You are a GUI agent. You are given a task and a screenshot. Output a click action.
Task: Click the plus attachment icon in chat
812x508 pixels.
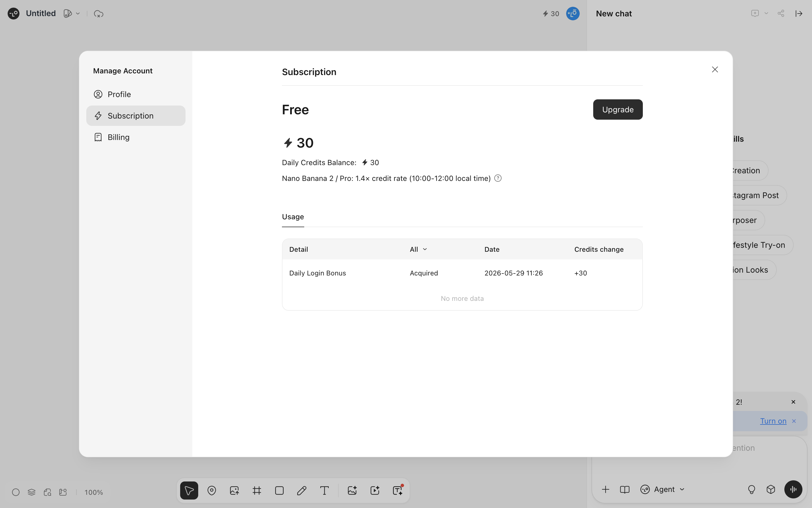[x=605, y=489]
